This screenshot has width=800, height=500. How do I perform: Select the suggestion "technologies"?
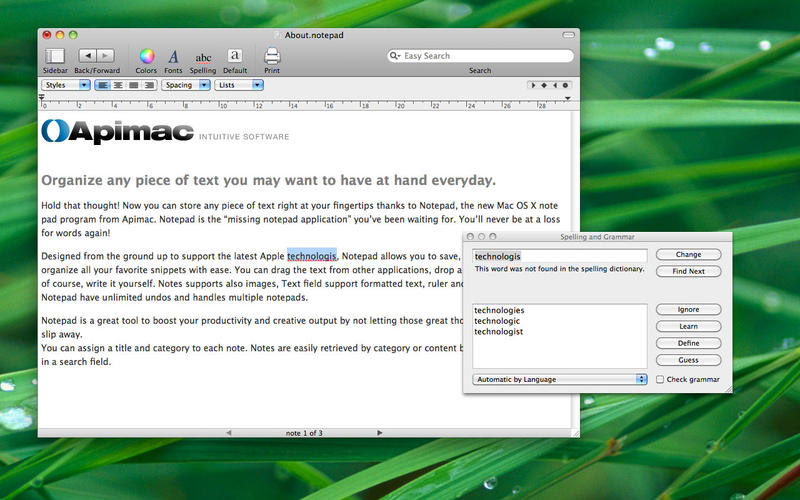[499, 310]
